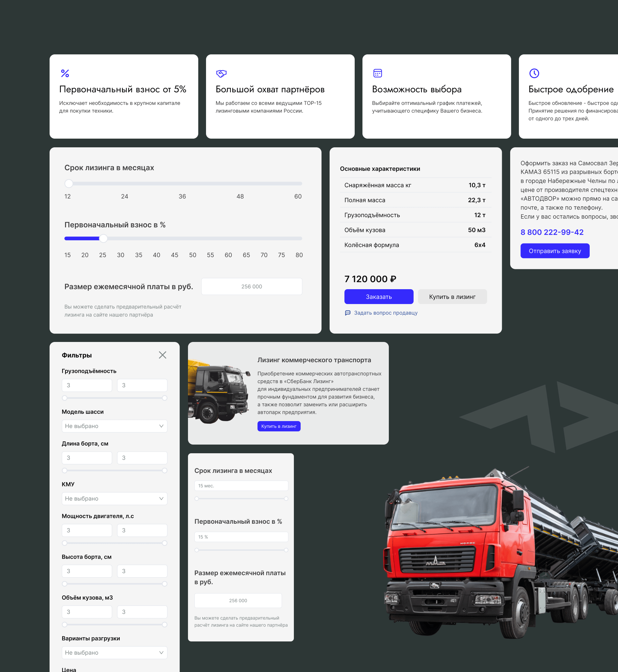Click the clock icon above Быстрое одобрение
The width and height of the screenshot is (618, 672).
(534, 73)
